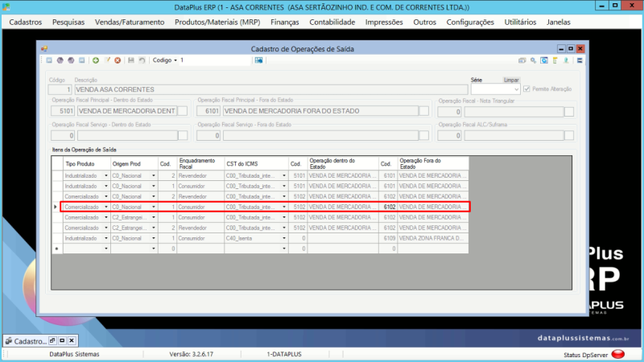Viewport: 644px width, 362px height.
Task: Open the Janelas menu
Action: (x=558, y=23)
